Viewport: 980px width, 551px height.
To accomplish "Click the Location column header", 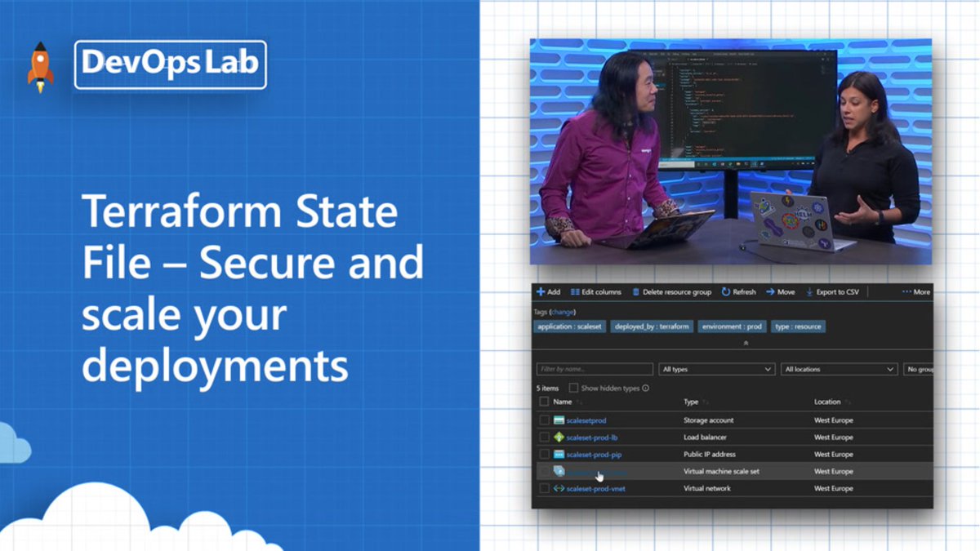I will (x=827, y=402).
